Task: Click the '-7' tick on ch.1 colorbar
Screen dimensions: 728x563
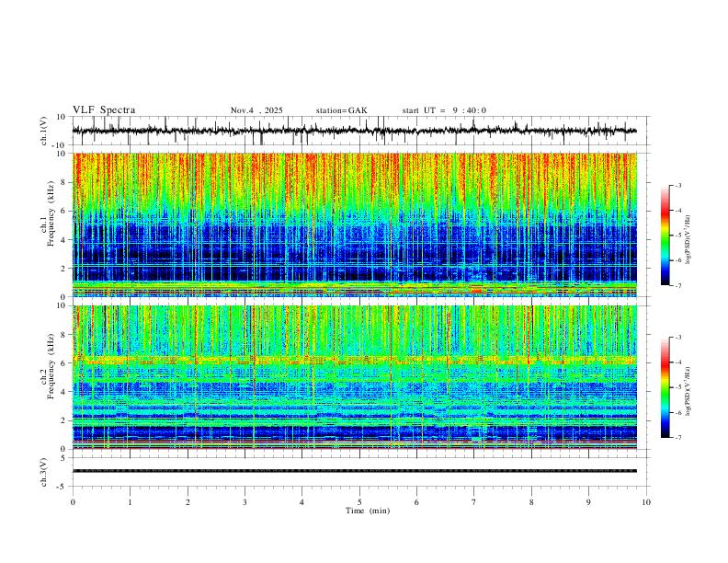Action: (678, 285)
